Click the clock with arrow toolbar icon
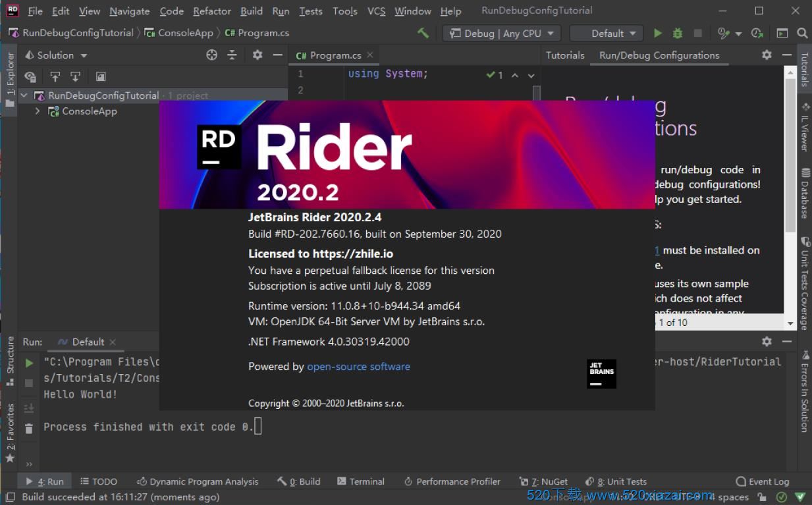 (x=757, y=33)
